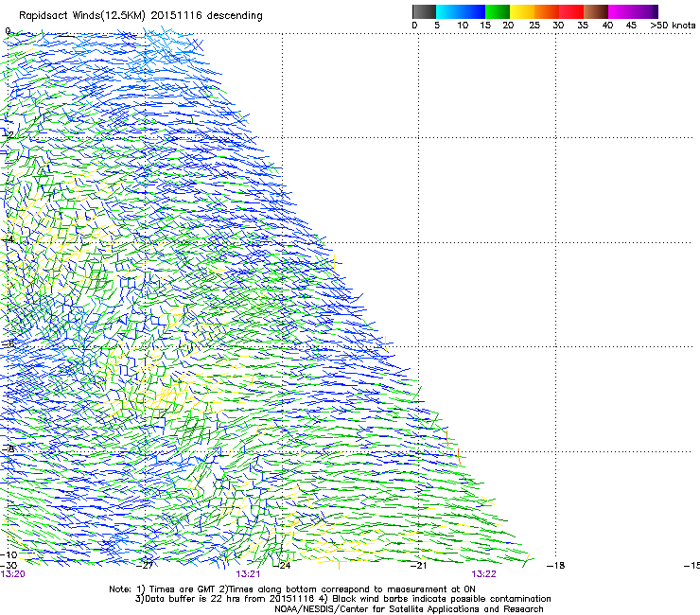Select the latitude axis label '-6'
Image resolution: width=700 pixels, height=615 pixels.
(x=9, y=343)
